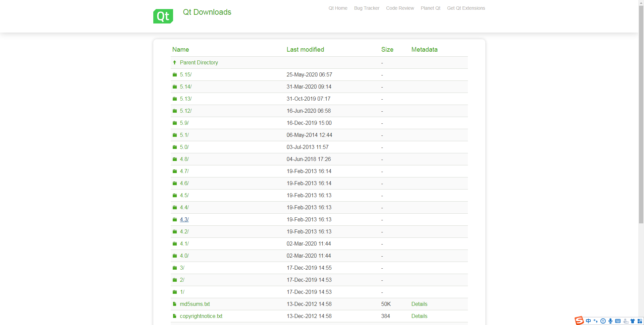Image resolution: width=644 pixels, height=325 pixels.
Task: Click the date 16-Jun-2020 06:58
Action: 309,111
